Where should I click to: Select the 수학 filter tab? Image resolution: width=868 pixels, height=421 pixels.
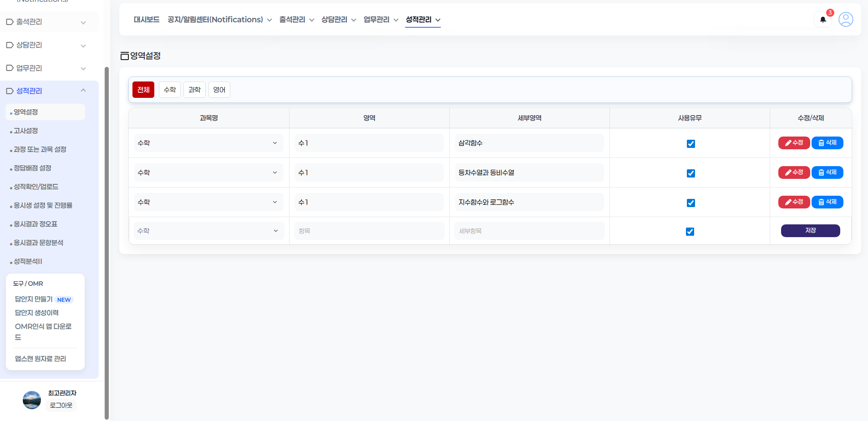tap(170, 90)
